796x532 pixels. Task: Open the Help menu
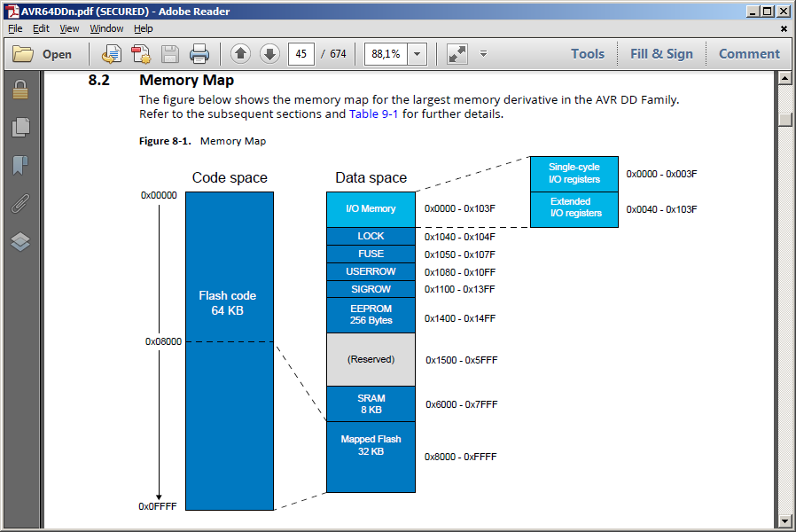click(144, 28)
